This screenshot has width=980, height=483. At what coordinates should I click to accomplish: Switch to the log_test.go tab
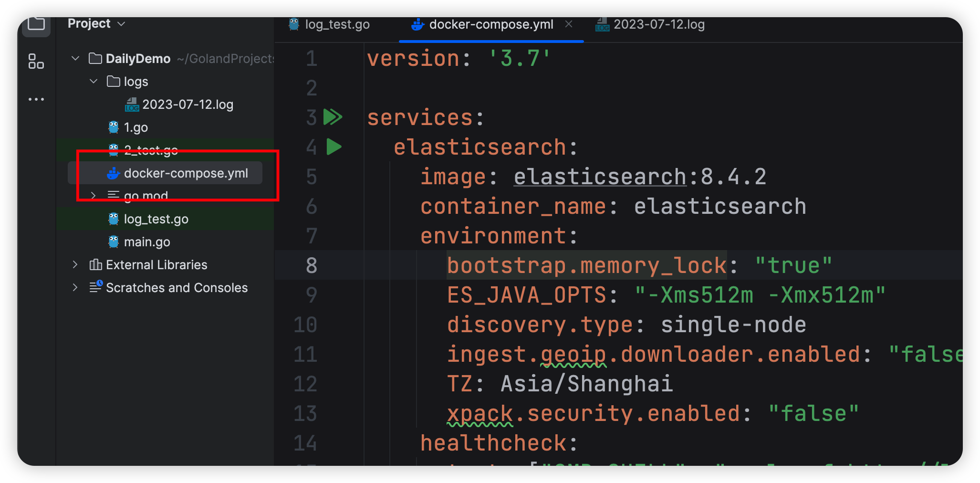tap(336, 25)
